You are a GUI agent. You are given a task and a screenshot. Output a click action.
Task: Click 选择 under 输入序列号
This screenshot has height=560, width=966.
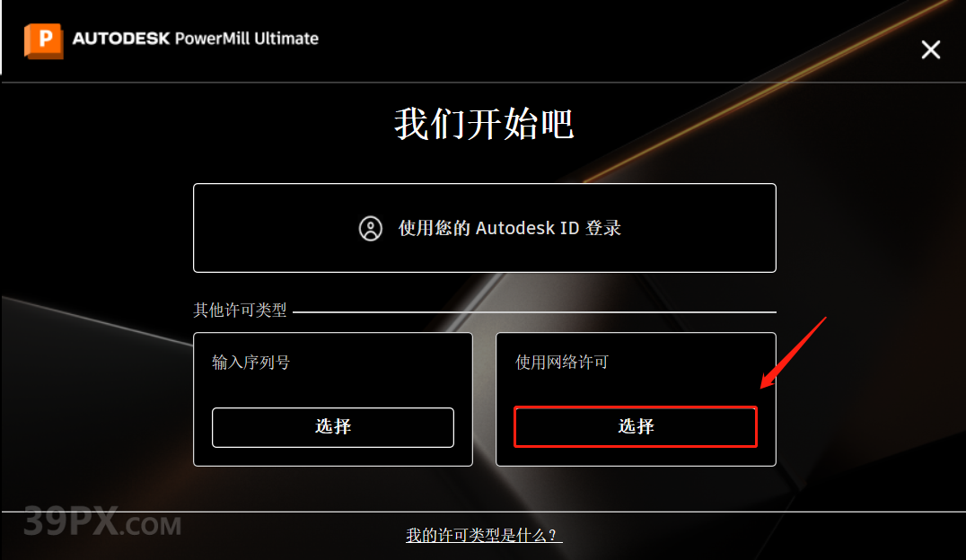pyautogui.click(x=333, y=427)
